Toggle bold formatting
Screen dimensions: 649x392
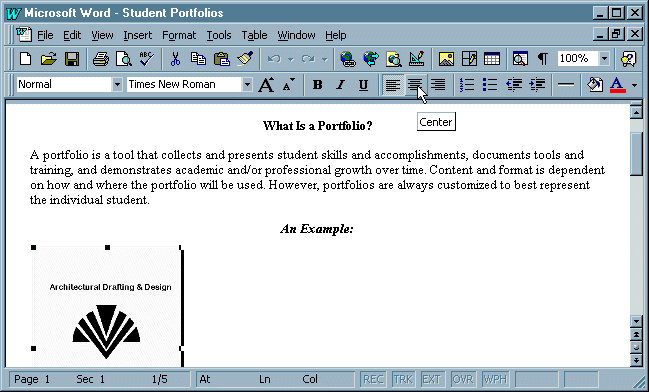pos(317,85)
